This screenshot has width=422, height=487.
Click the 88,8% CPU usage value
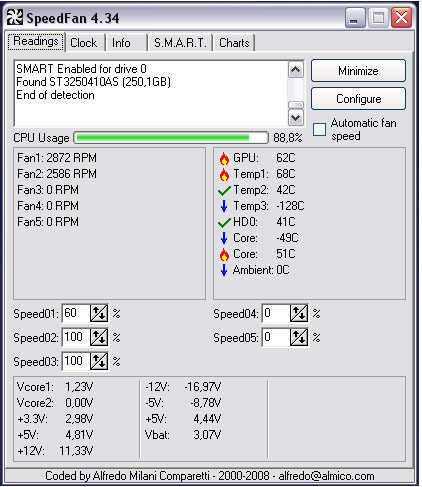click(288, 138)
